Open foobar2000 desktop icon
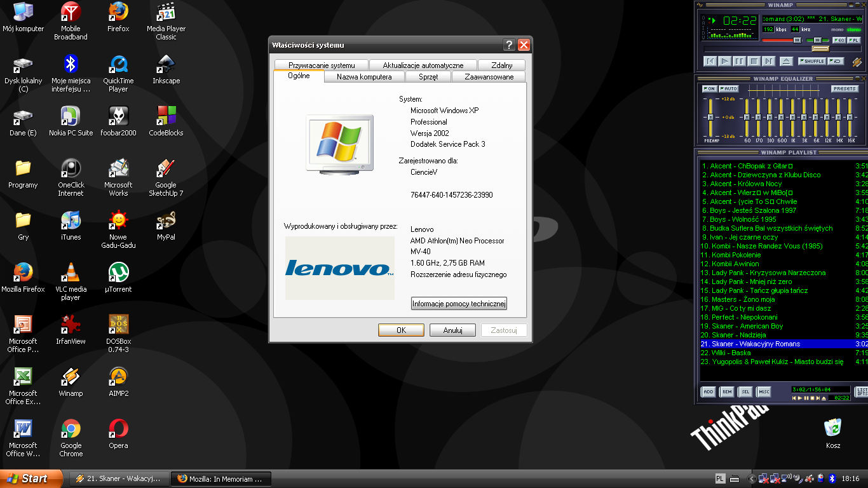This screenshot has height=488, width=868. [118, 122]
